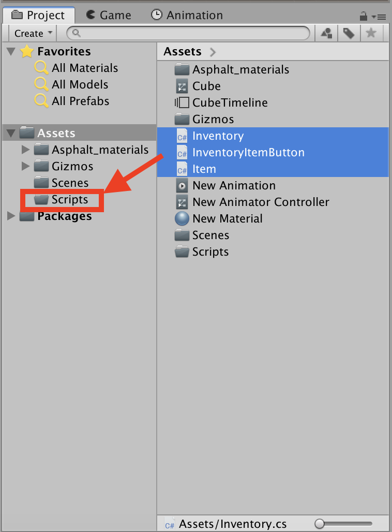This screenshot has height=532, width=392.
Task: Click the favorites star toolbar icon
Action: tap(371, 34)
